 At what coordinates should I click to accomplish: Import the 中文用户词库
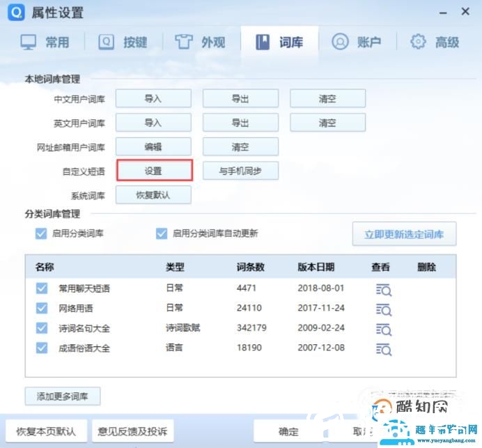(x=153, y=98)
